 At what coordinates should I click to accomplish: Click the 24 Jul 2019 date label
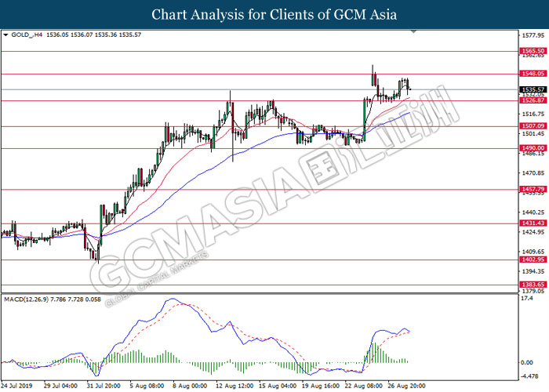point(16,386)
